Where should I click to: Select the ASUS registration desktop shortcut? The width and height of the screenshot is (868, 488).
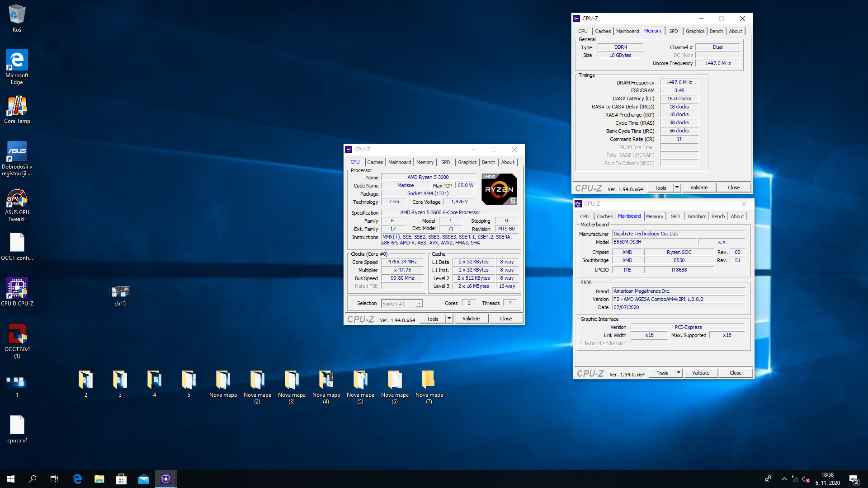point(17,158)
